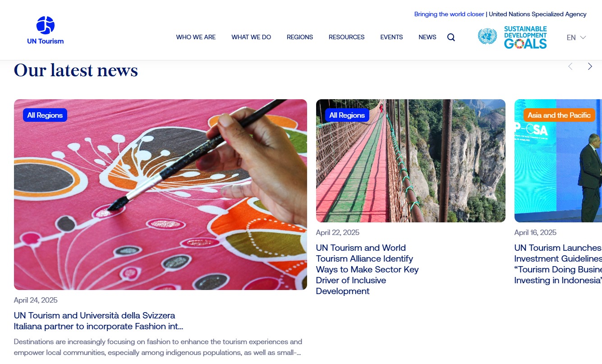Viewport: 602px width, 364px height.
Task: Open the World Tourism Alliance article headline
Action: [x=367, y=269]
